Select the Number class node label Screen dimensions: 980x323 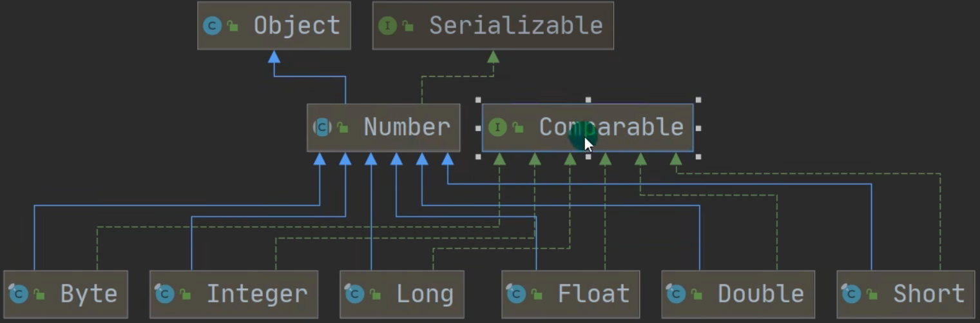click(x=407, y=127)
